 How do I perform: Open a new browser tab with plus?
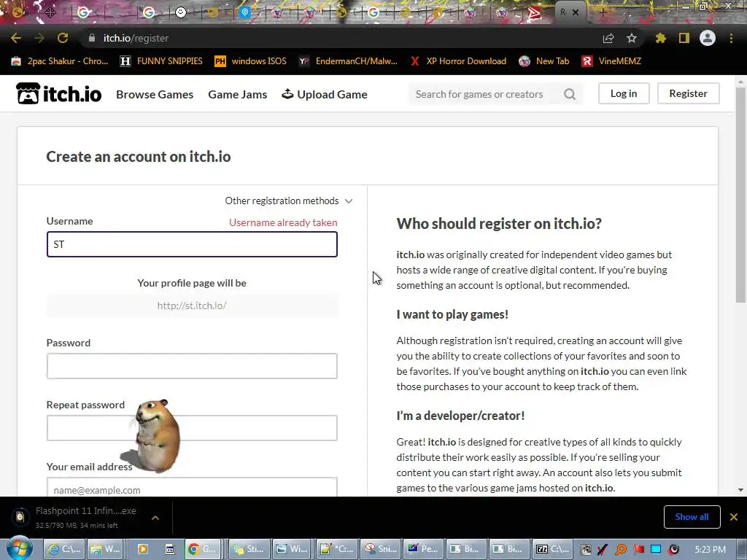(x=603, y=12)
